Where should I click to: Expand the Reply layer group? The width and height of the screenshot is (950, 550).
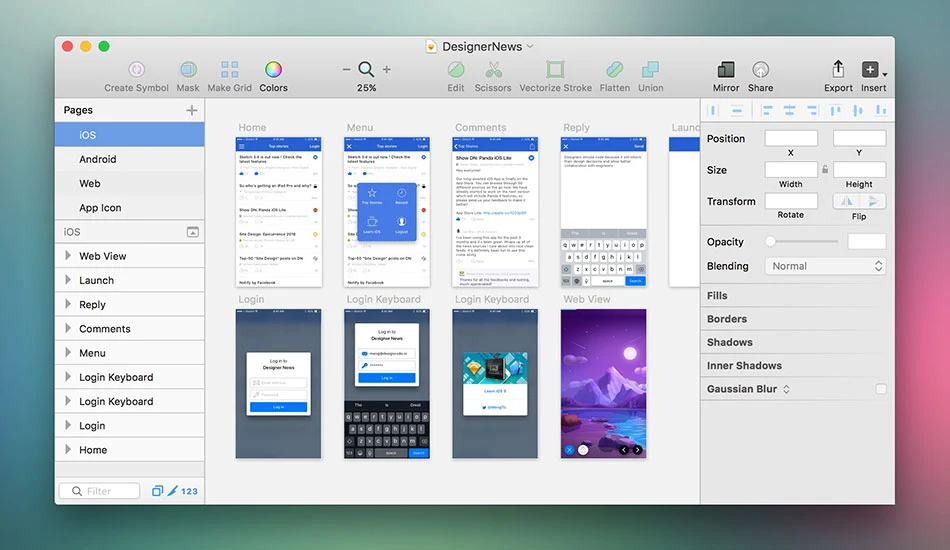(x=68, y=304)
